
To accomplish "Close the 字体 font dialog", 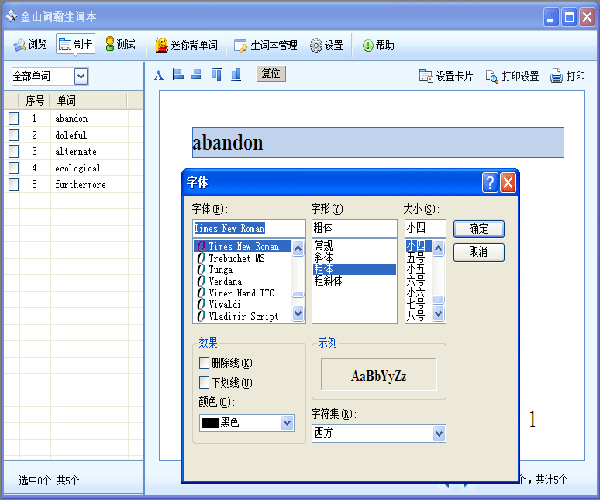I will tap(508, 182).
